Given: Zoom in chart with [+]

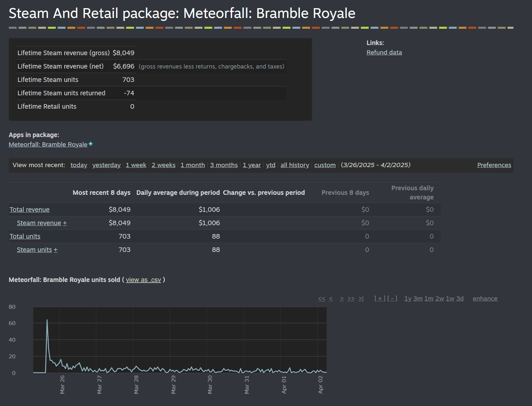Looking at the screenshot, I should [x=380, y=298].
